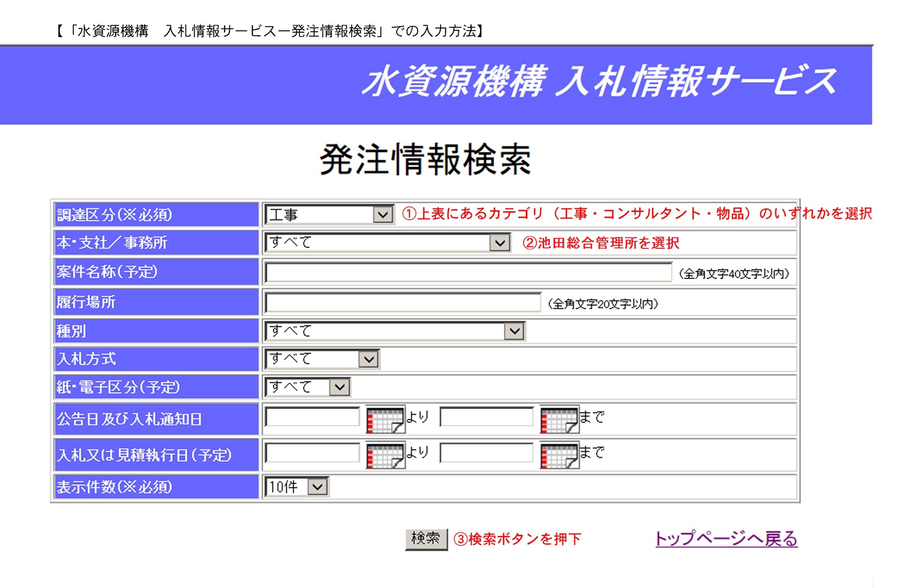919x588 pixels.
Task: Click the 種別 label cell
Action: point(156,331)
